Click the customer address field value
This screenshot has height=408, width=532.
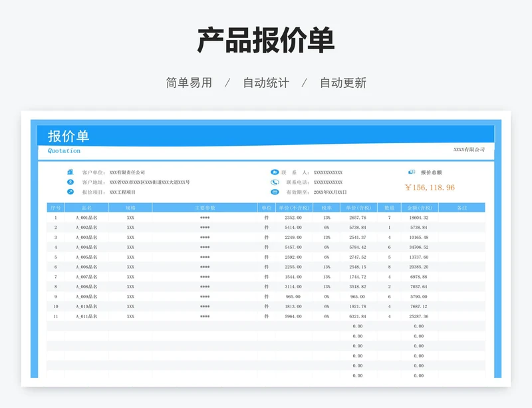[149, 182]
